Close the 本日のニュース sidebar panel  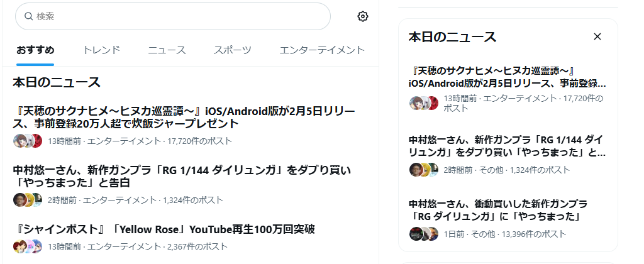(597, 36)
